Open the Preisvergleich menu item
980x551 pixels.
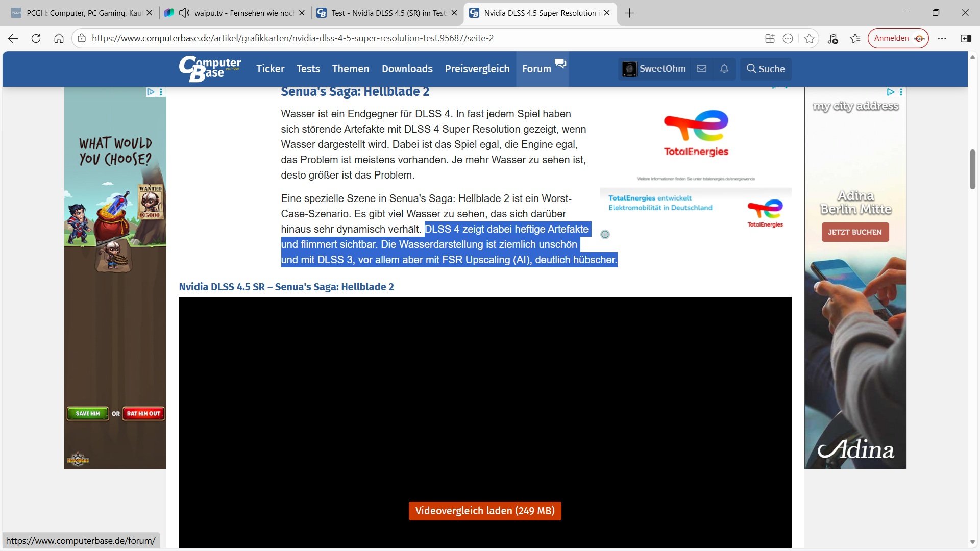click(477, 69)
